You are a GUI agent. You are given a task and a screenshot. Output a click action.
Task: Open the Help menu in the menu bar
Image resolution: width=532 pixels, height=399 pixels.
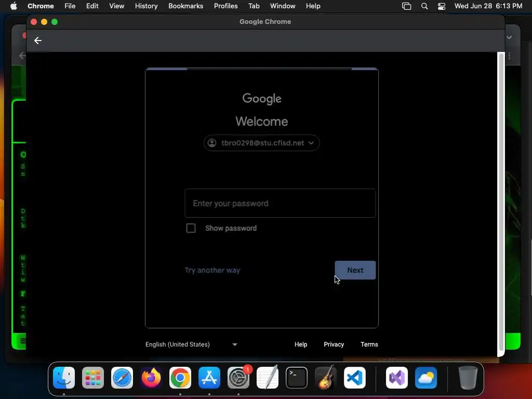[313, 6]
